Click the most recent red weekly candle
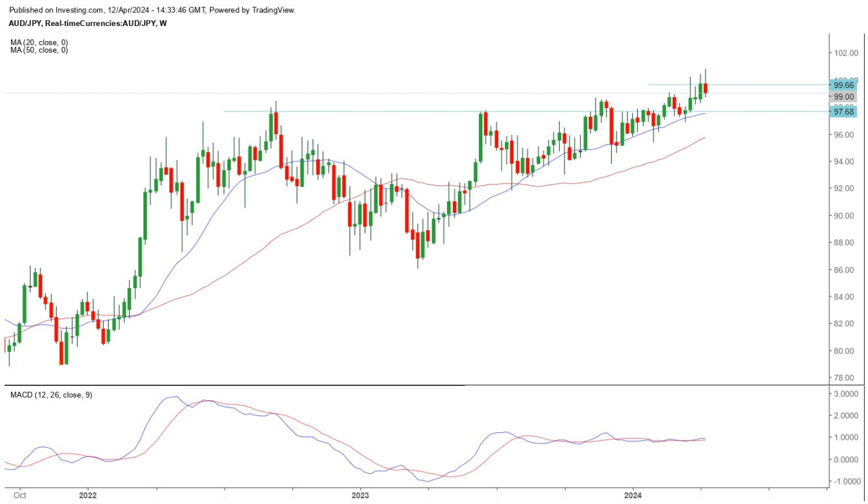The image size is (868, 504). point(705,89)
